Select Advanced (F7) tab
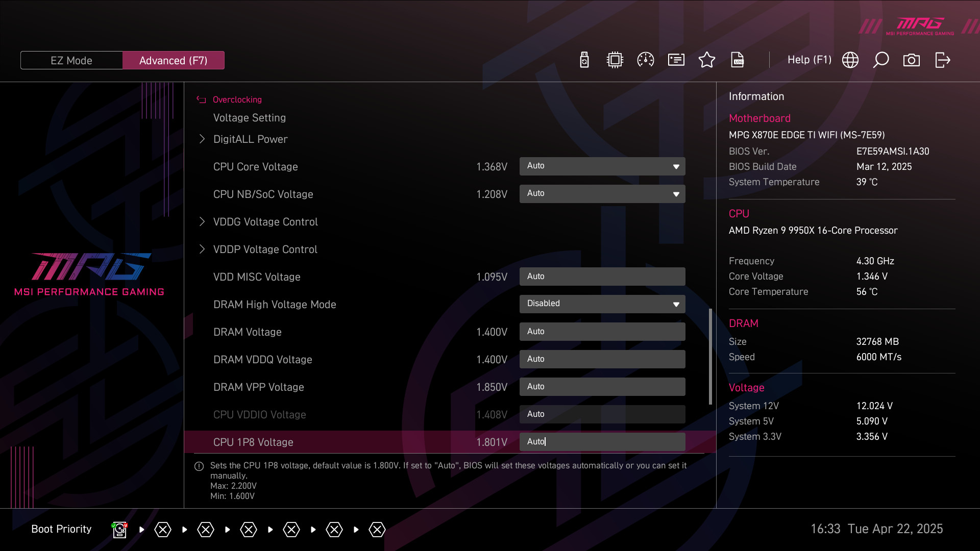This screenshot has height=551, width=980. (174, 60)
